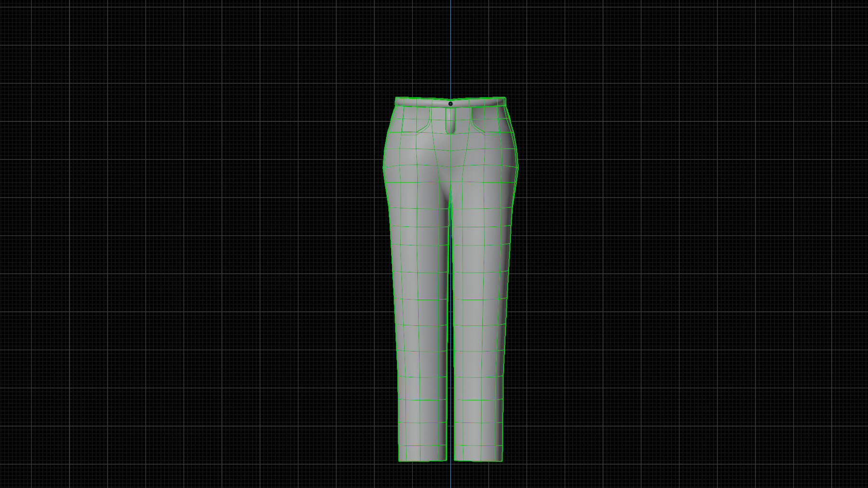Image resolution: width=868 pixels, height=488 pixels.
Task: Select the black waistband button
Action: tap(450, 104)
